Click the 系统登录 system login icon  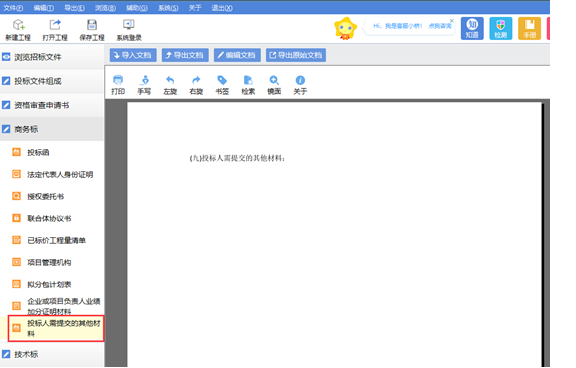tap(129, 25)
